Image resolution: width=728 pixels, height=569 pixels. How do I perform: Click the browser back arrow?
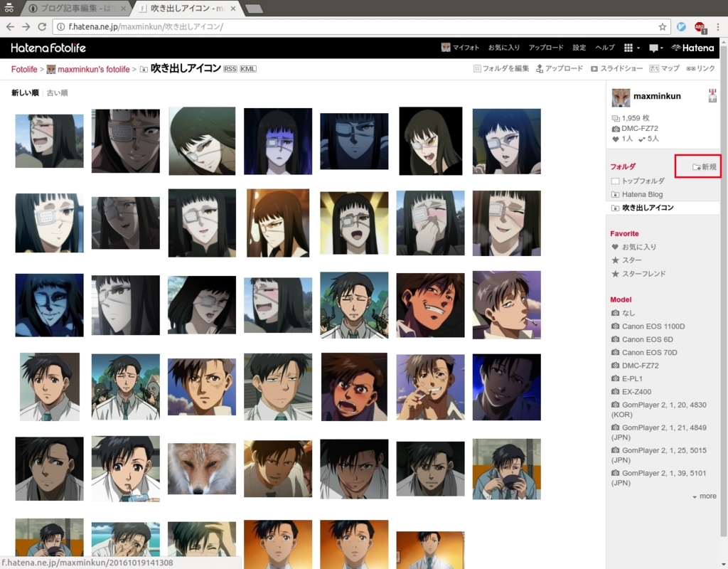point(10,27)
